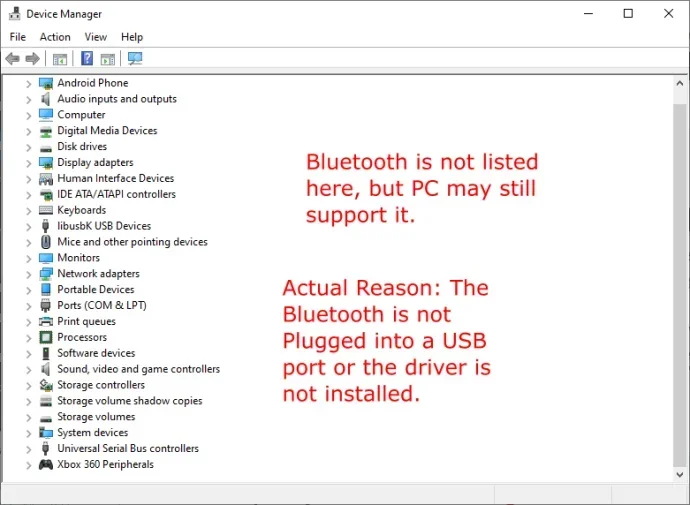Click the Print queues printer icon
The width and height of the screenshot is (690, 505).
pos(46,322)
